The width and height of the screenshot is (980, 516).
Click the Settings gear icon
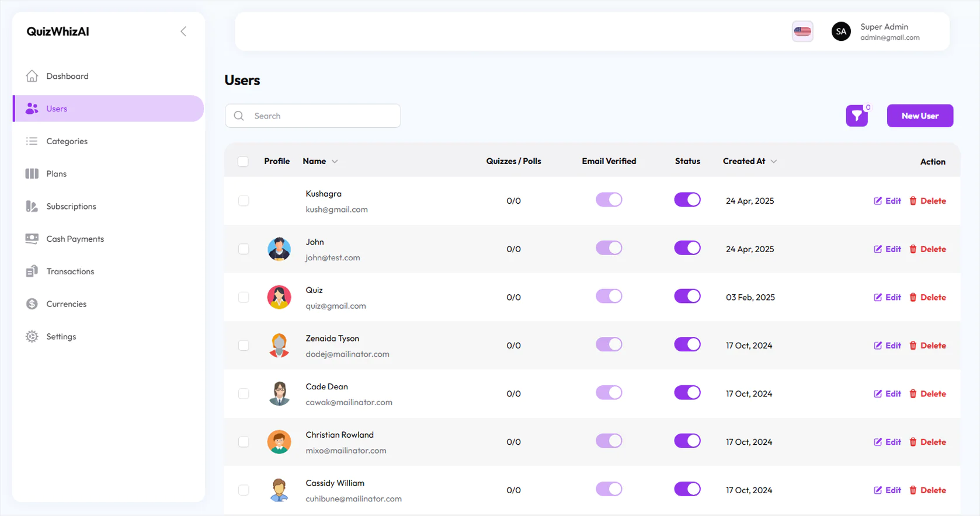point(32,337)
